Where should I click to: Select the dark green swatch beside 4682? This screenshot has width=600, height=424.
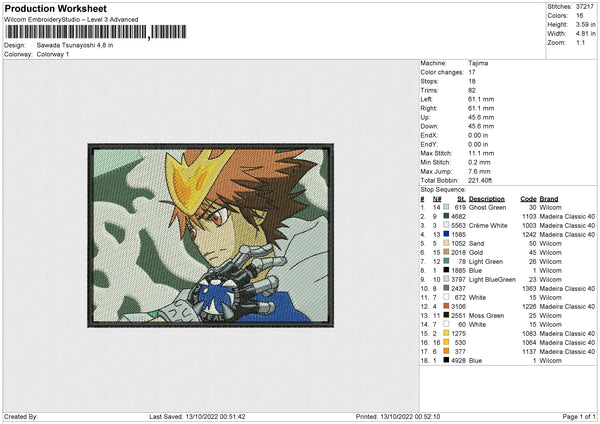tap(446, 216)
